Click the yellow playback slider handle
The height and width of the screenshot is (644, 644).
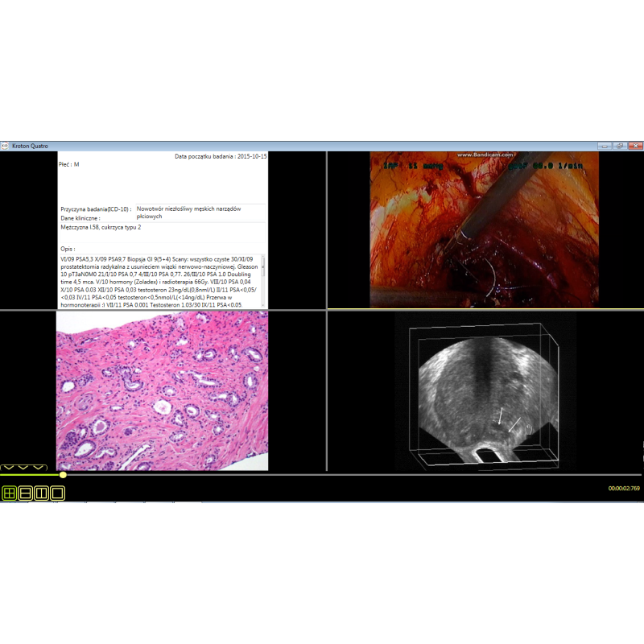coord(63,475)
